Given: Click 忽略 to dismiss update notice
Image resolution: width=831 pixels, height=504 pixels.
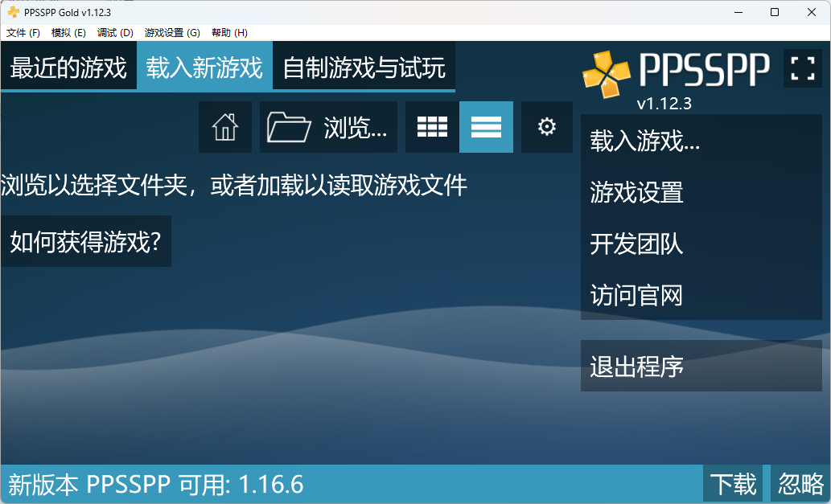Looking at the screenshot, I should [x=800, y=484].
